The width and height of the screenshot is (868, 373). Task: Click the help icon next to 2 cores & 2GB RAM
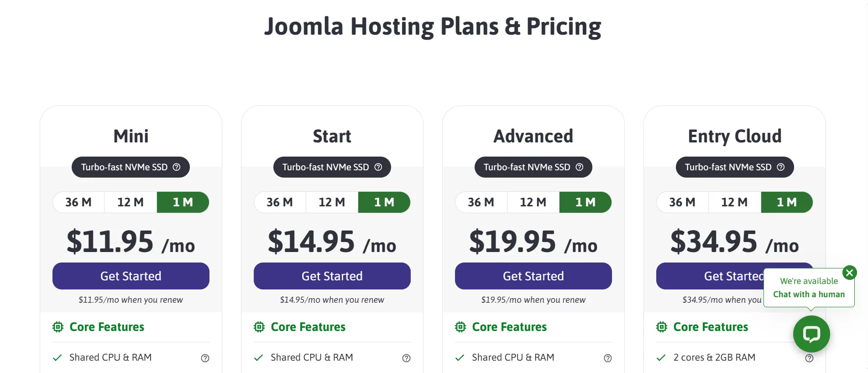pyautogui.click(x=810, y=358)
